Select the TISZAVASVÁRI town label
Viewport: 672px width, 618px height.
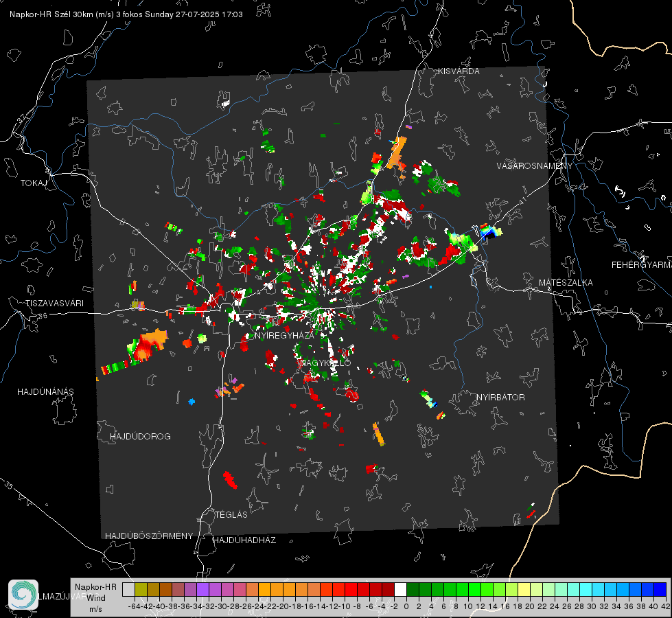point(54,304)
